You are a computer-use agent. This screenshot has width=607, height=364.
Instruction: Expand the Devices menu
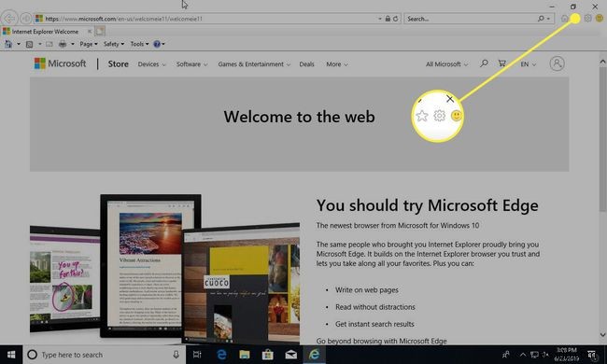pos(151,64)
